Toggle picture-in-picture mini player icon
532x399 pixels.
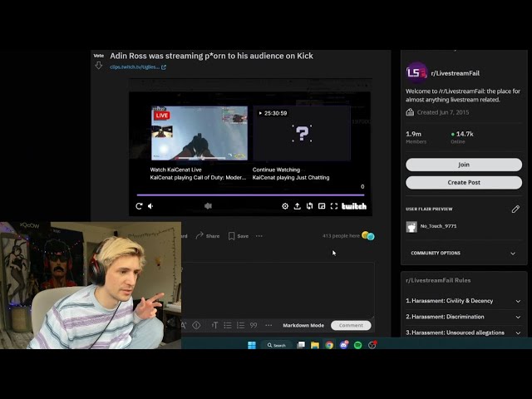(322, 206)
